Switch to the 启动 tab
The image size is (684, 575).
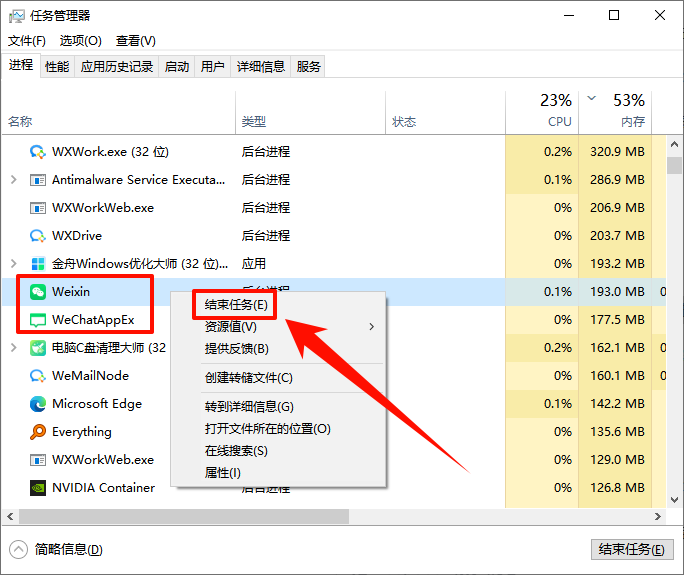coord(177,67)
